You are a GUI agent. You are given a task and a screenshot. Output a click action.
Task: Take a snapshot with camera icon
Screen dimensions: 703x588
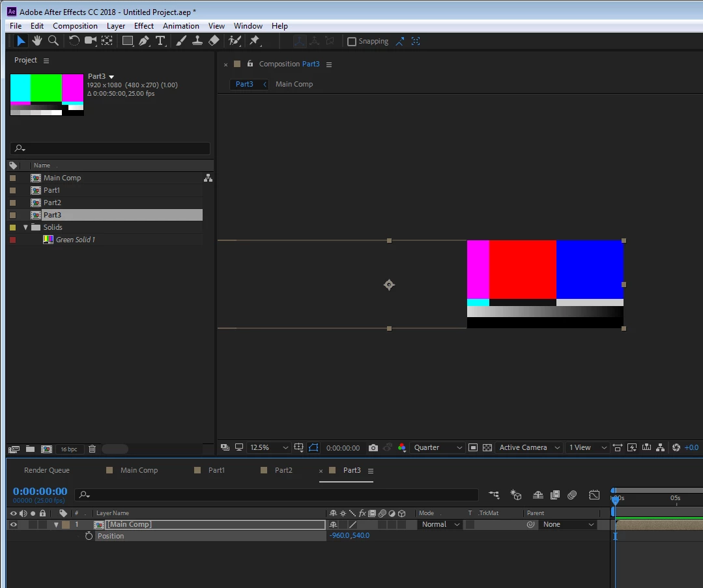tap(373, 448)
